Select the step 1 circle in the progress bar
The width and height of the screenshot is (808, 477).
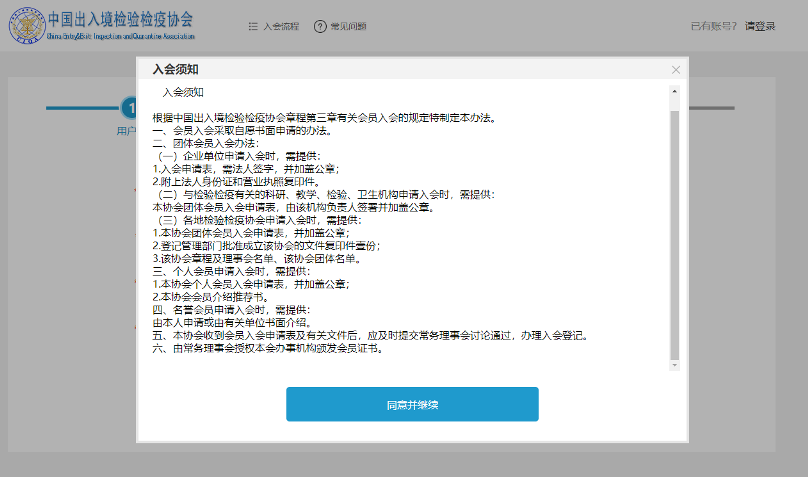(x=128, y=107)
